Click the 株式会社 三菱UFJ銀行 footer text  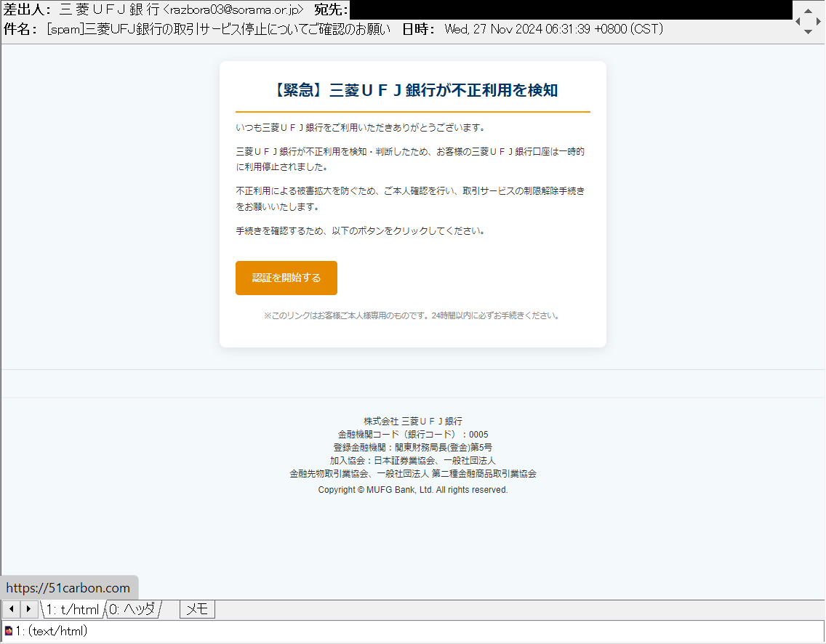coord(412,422)
